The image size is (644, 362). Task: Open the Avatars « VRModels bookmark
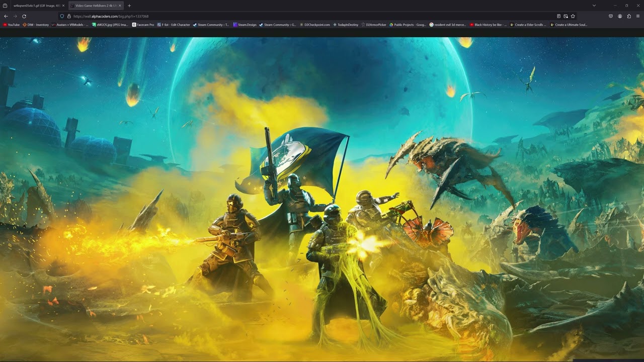tap(70, 25)
